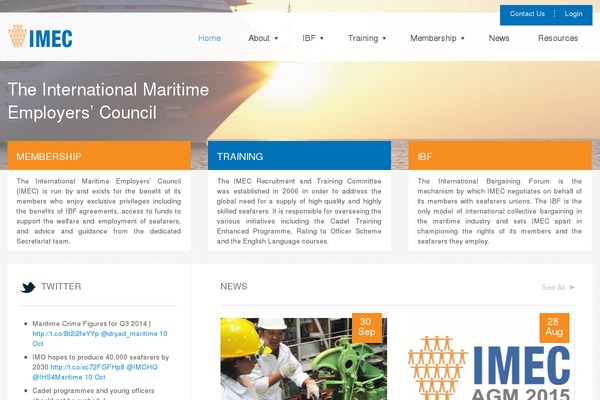Open the See All news link
This screenshot has height=400, width=600.
tap(553, 287)
